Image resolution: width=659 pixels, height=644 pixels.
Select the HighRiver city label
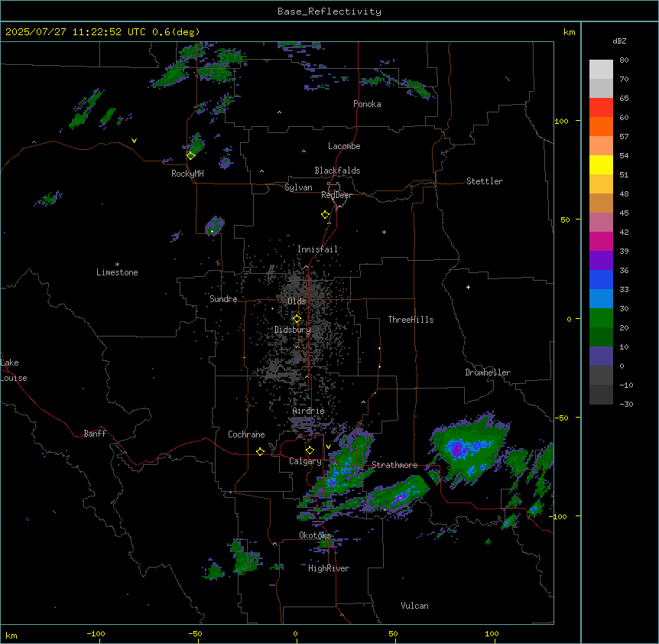329,568
